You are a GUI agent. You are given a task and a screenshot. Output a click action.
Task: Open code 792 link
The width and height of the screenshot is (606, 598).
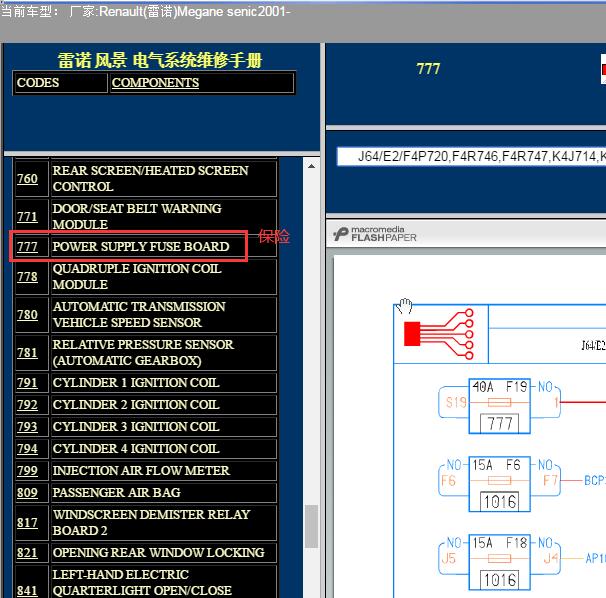(27, 405)
